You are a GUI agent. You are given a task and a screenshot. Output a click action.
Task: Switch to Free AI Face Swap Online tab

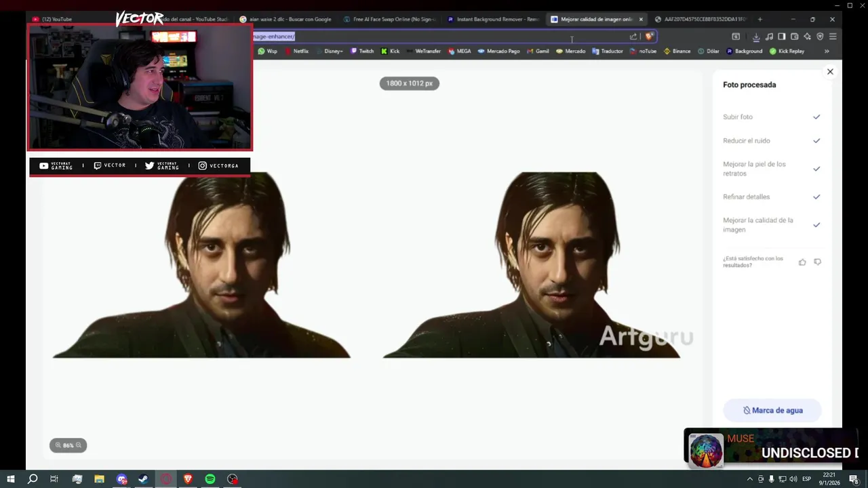pyautogui.click(x=389, y=19)
